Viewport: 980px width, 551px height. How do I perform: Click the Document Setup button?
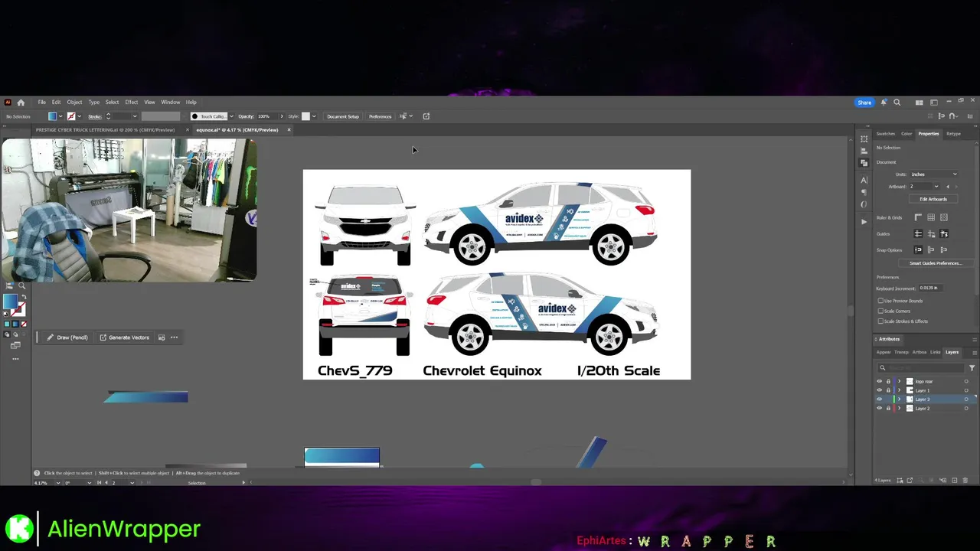click(x=342, y=116)
